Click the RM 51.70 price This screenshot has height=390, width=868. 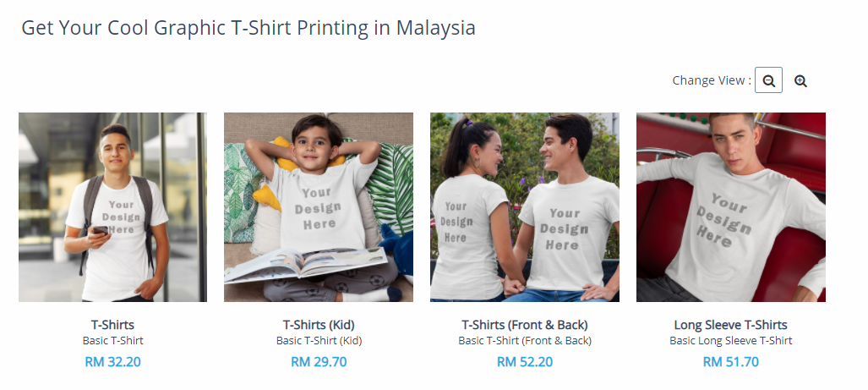(x=731, y=362)
